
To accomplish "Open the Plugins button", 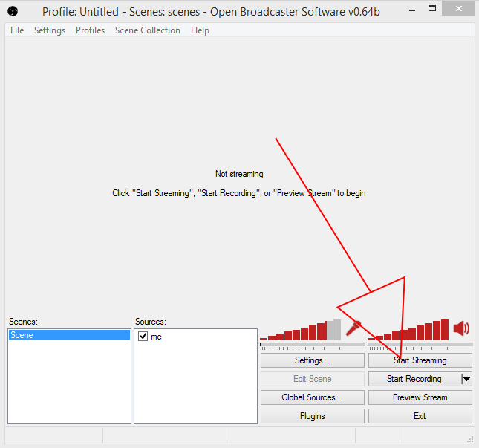I will (312, 416).
